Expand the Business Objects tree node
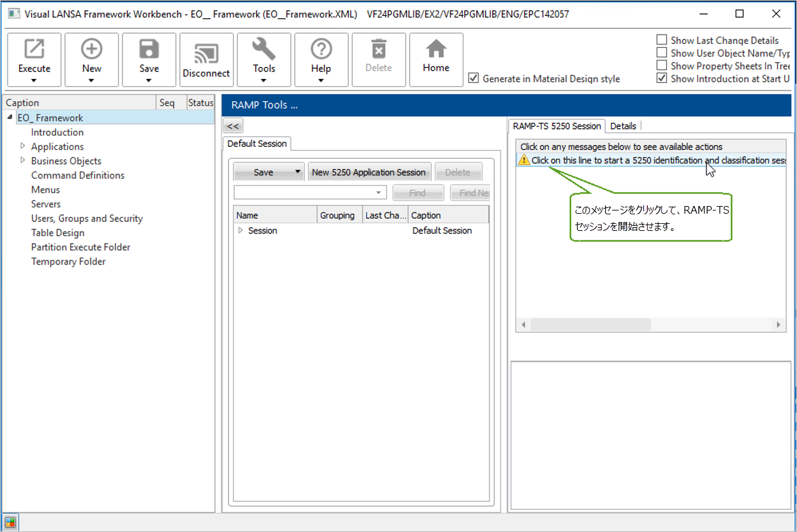The height and width of the screenshot is (532, 797). [23, 161]
